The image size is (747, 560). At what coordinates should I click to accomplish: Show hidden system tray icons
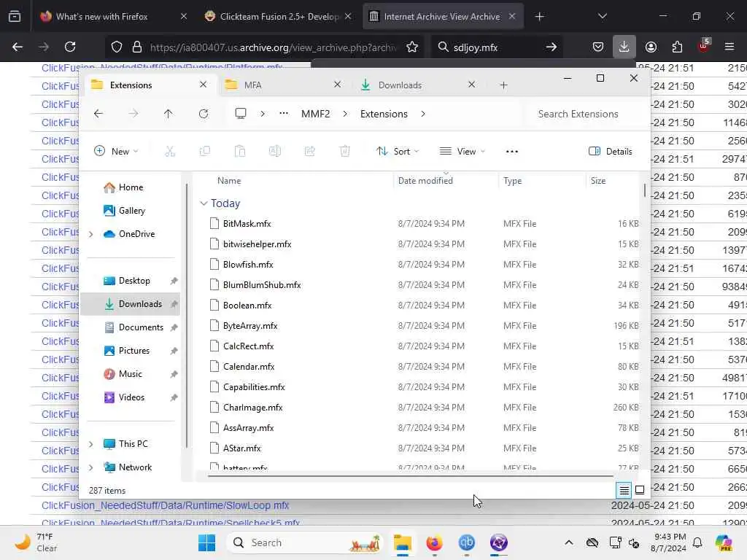[x=569, y=542]
